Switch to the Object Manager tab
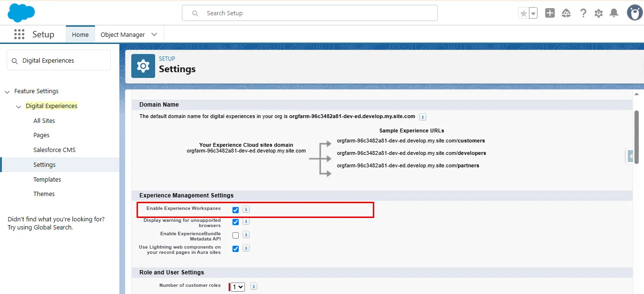Image resolution: width=644 pixels, height=294 pixels. 123,34
